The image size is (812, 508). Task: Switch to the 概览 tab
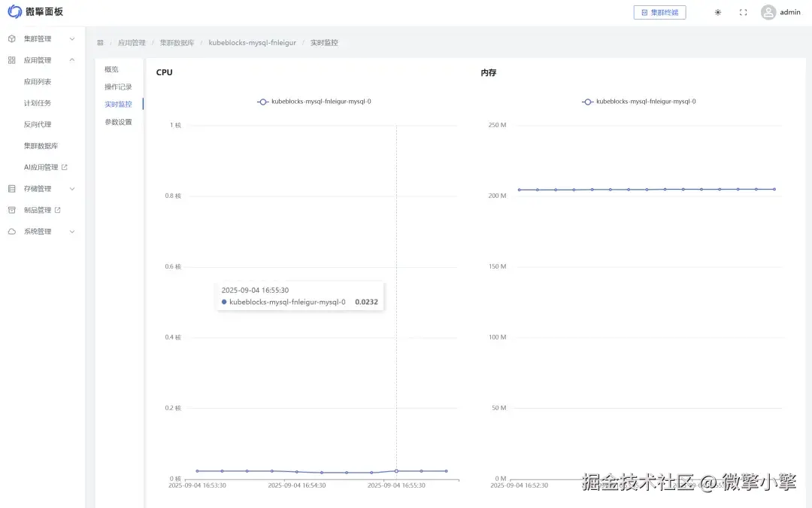pos(111,69)
